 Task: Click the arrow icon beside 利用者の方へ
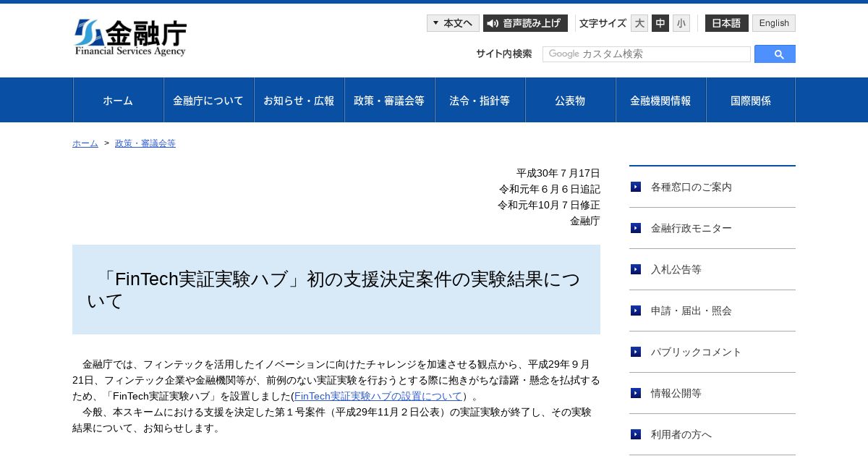tap(636, 434)
